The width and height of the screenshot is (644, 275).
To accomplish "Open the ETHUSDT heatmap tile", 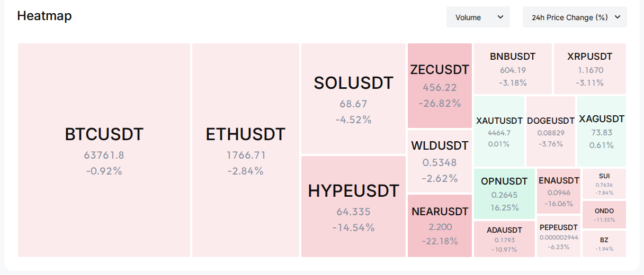I will click(246, 150).
